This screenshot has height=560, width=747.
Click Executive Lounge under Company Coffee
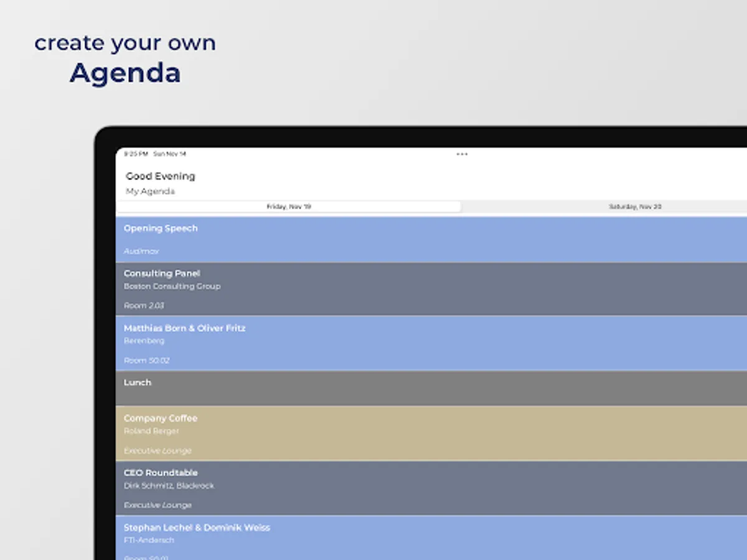click(x=157, y=450)
